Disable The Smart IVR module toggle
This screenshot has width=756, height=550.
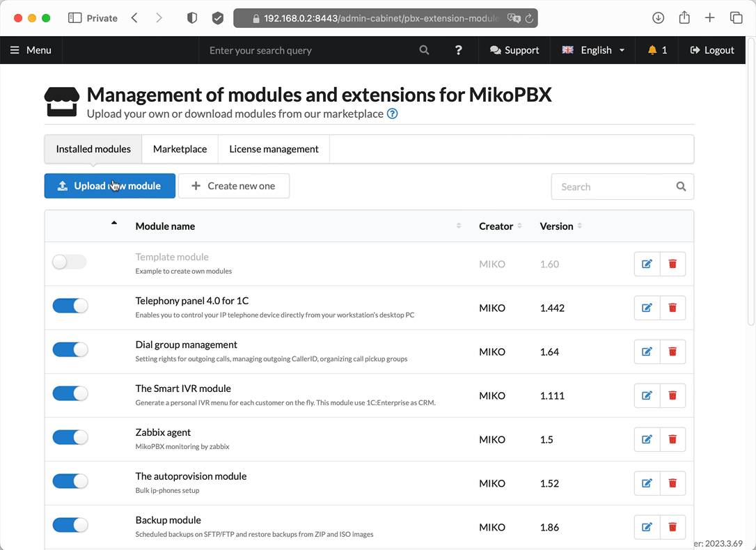click(x=70, y=394)
